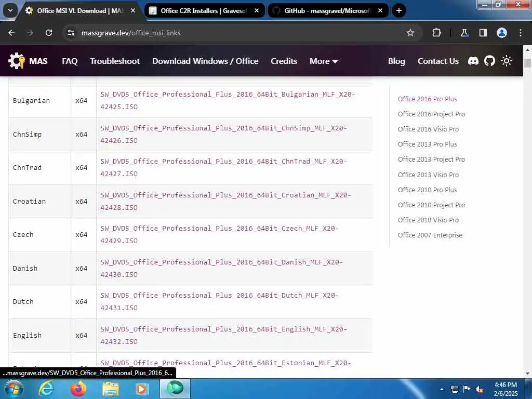Jump to Office 2010 Project Pro section

tap(431, 205)
